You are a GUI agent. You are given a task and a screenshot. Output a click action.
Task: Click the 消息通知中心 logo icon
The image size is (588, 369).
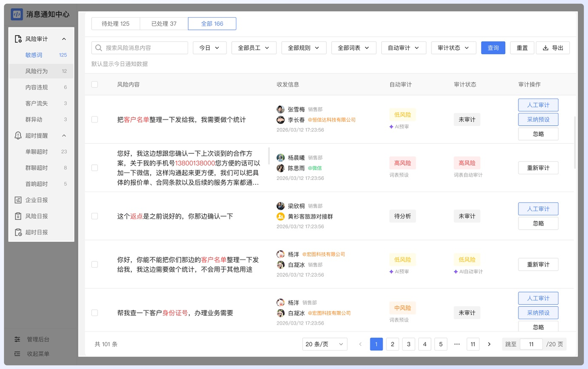[17, 14]
